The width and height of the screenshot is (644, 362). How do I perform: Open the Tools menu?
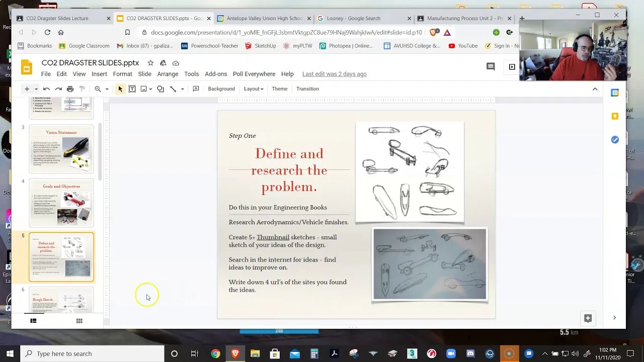(191, 74)
